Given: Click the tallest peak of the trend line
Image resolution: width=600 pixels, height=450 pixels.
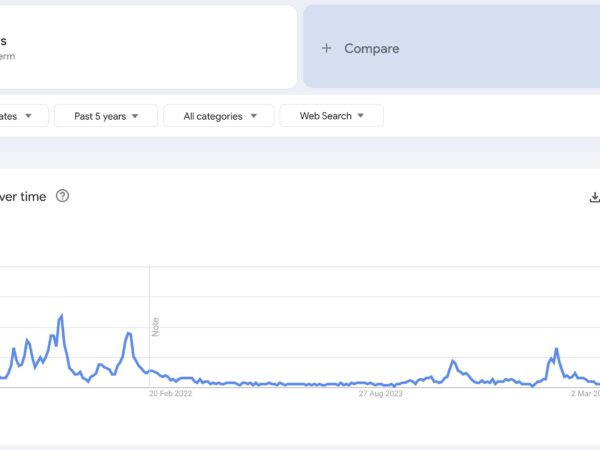Looking at the screenshot, I should (62, 315).
